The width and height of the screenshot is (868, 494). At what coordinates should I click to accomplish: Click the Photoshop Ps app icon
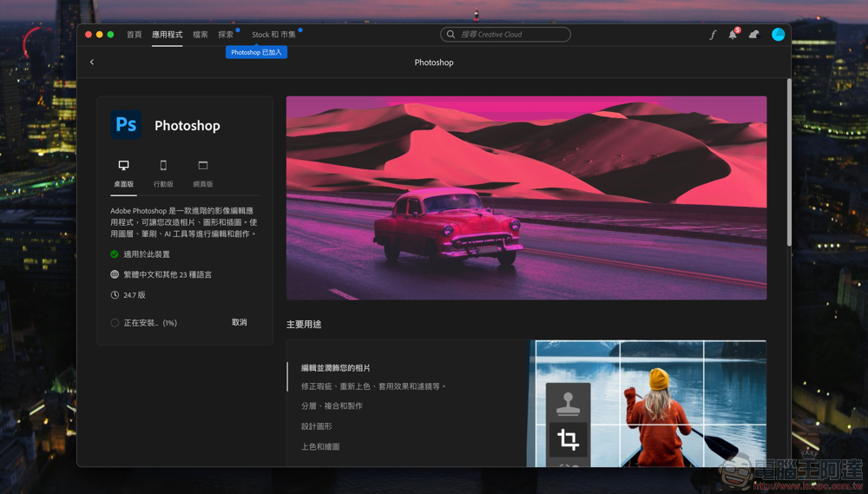[x=126, y=125]
